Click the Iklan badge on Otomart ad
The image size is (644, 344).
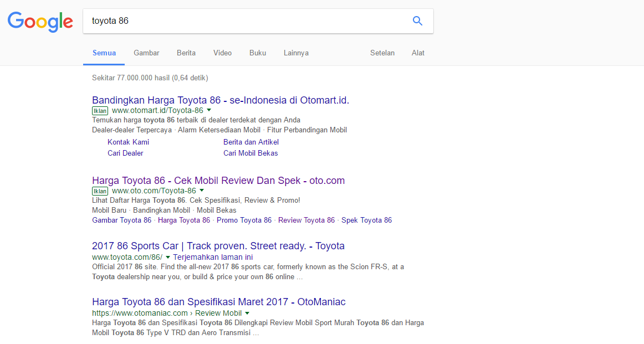pyautogui.click(x=100, y=111)
